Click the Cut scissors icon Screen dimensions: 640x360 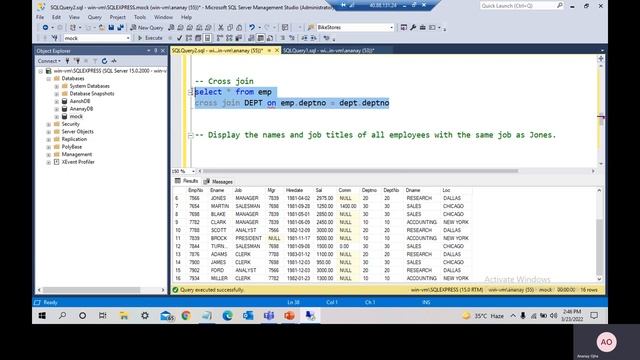[220, 27]
